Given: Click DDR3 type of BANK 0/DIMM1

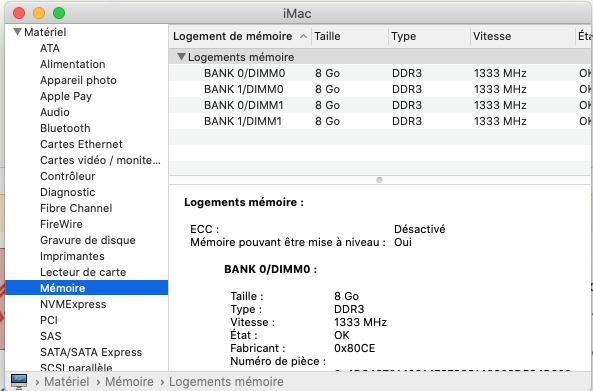Looking at the screenshot, I should point(407,105).
